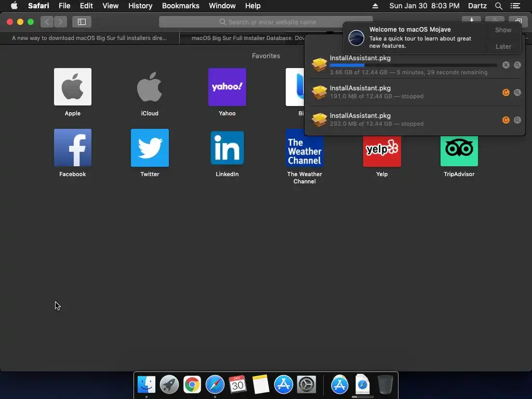Open the TripAdvisor favorite

(x=459, y=151)
